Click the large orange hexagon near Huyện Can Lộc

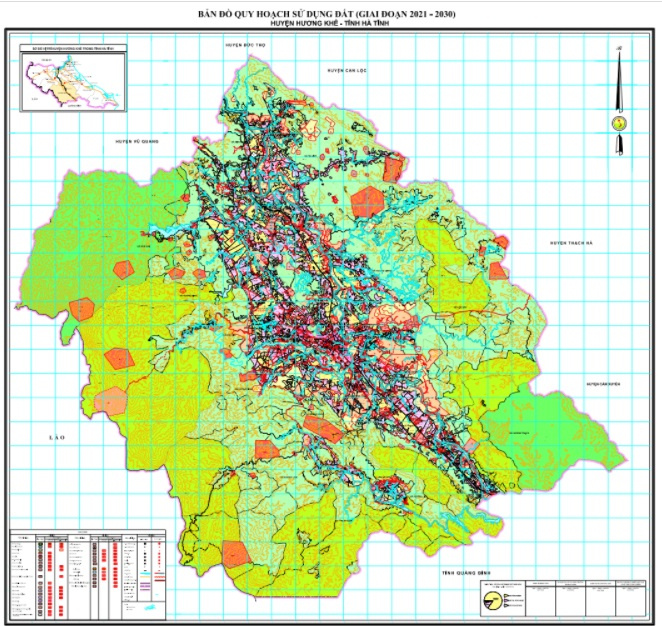367,202
